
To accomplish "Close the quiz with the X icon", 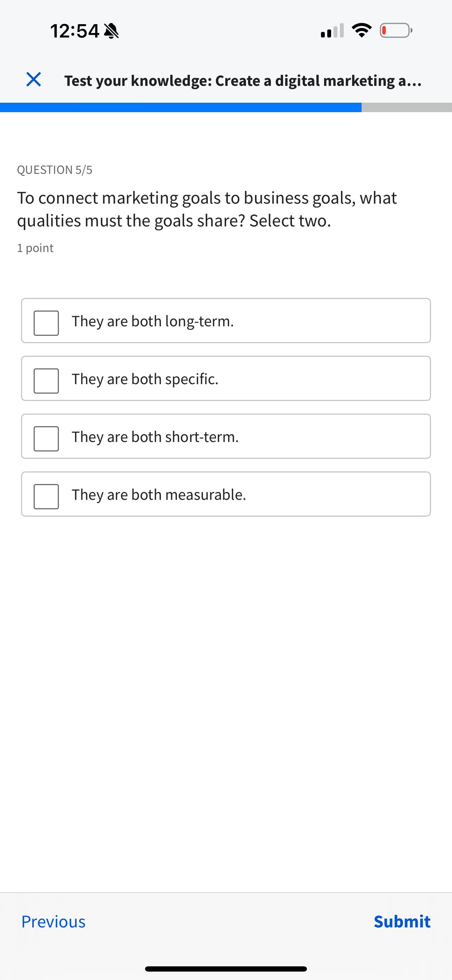I will coord(34,80).
